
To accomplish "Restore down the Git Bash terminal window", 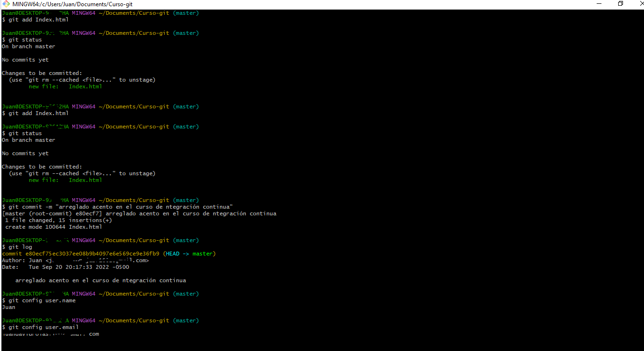I will coord(621,4).
